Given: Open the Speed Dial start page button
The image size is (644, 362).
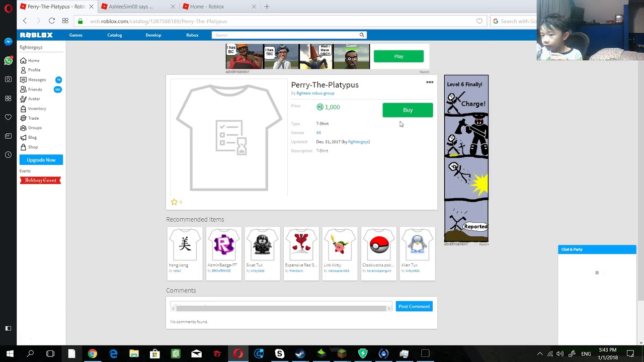Looking at the screenshot, I should pos(65,21).
